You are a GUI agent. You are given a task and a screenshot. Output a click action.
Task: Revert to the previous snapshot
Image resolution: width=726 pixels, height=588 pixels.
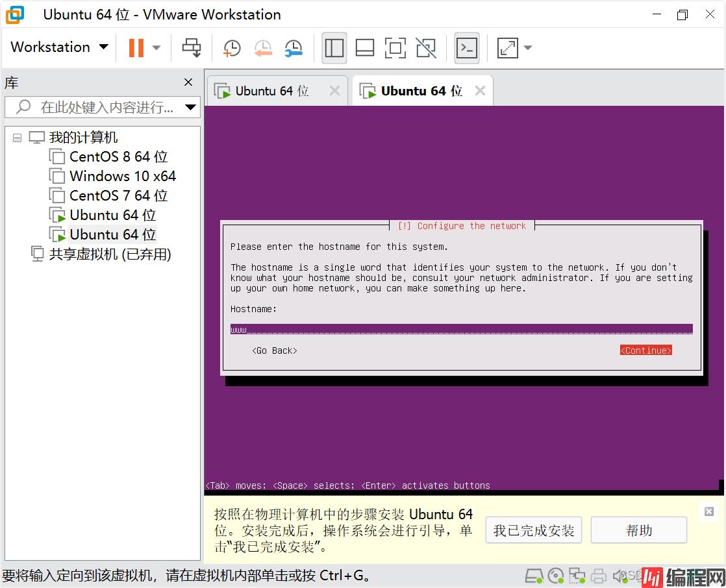pyautogui.click(x=263, y=47)
